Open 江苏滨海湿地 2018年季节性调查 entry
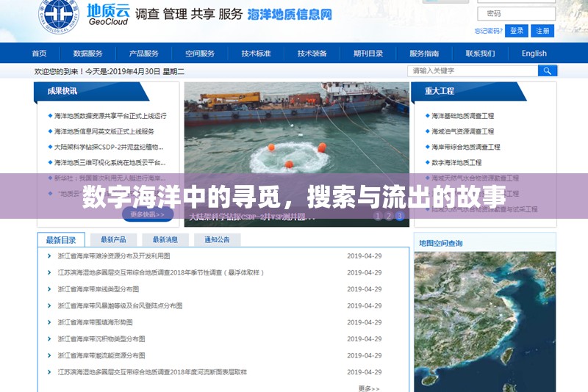This screenshot has width=588, height=392. (160, 272)
